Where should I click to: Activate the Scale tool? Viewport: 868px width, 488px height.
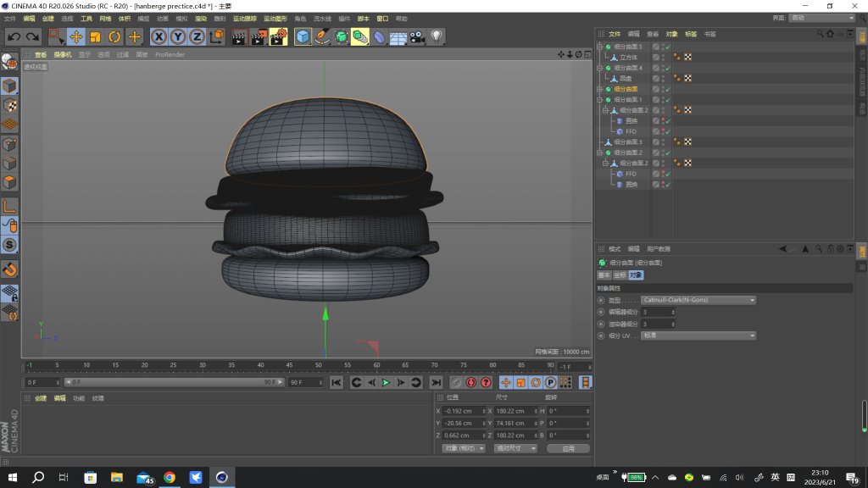(95, 37)
